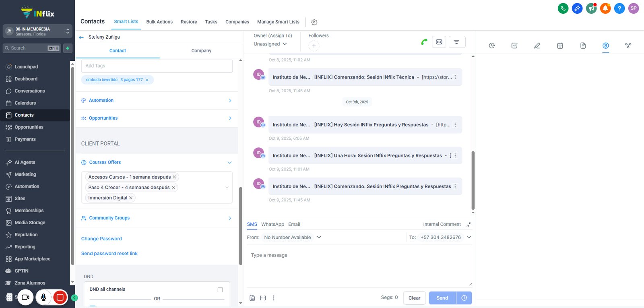Open the Payments dollar icon in right panel
Viewport: 644px width, 308px height.
pyautogui.click(x=606, y=45)
